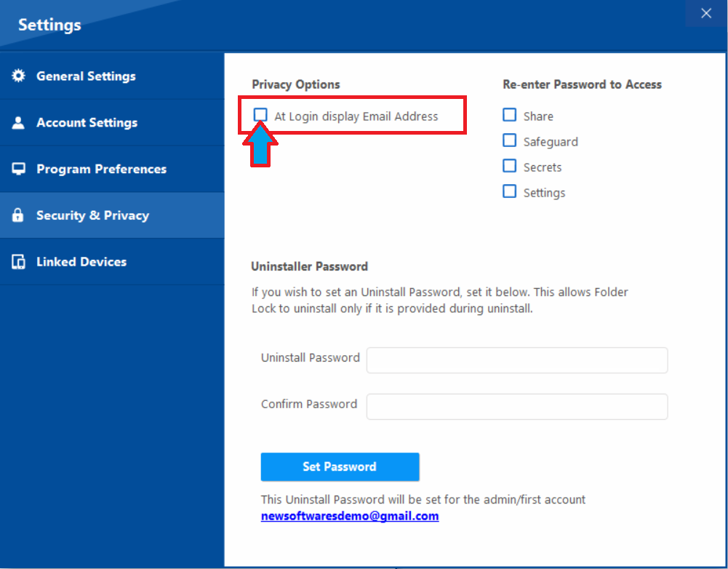This screenshot has height=569, width=728.
Task: Enable password re-entry for Safeguard
Action: tap(510, 140)
